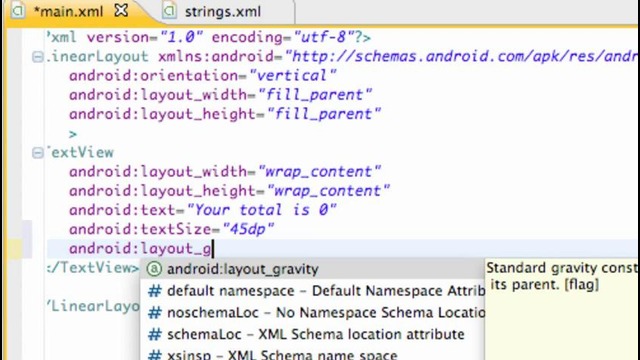The width and height of the screenshot is (640, 360).
Task: Click the main.xml tab file icon
Action: click(x=18, y=11)
